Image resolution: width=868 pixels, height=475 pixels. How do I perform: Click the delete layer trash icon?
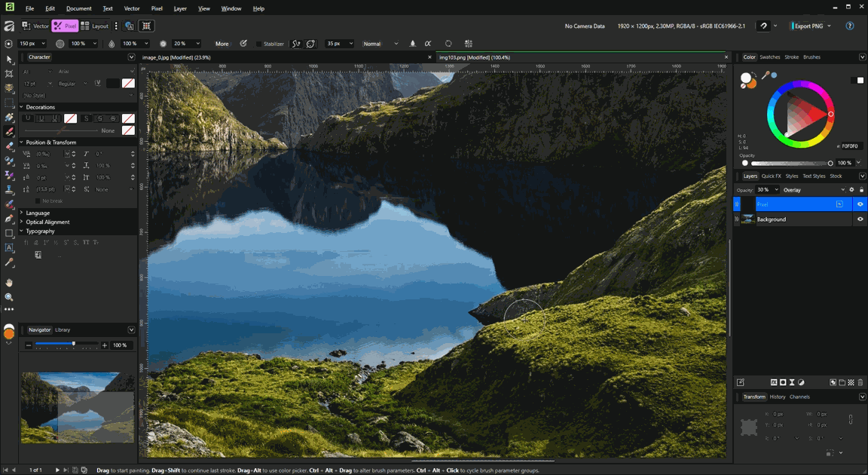(860, 382)
